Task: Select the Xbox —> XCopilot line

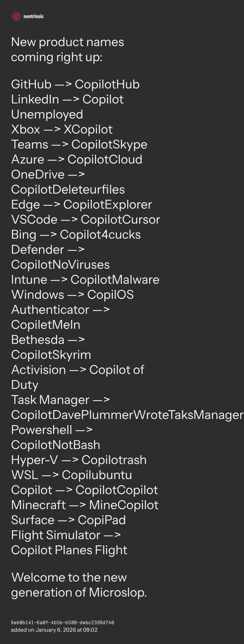Action: pyautogui.click(x=61, y=129)
